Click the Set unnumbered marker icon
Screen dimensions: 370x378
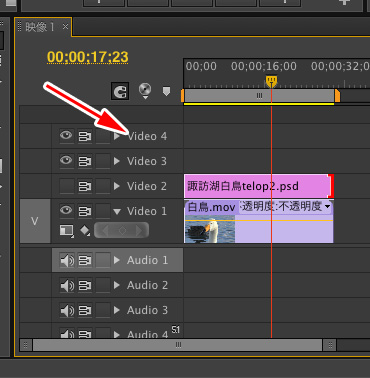pyautogui.click(x=166, y=91)
